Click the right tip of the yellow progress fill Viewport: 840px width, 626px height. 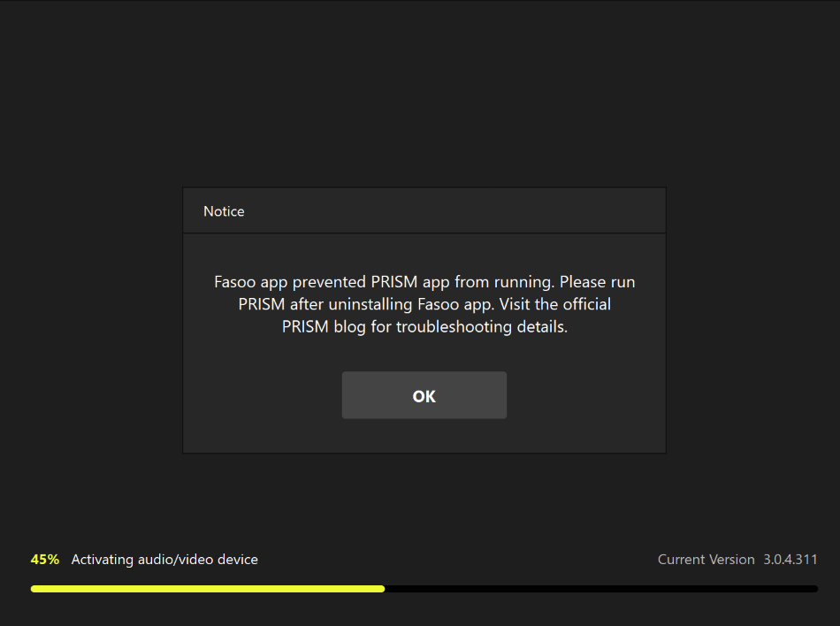click(x=381, y=588)
